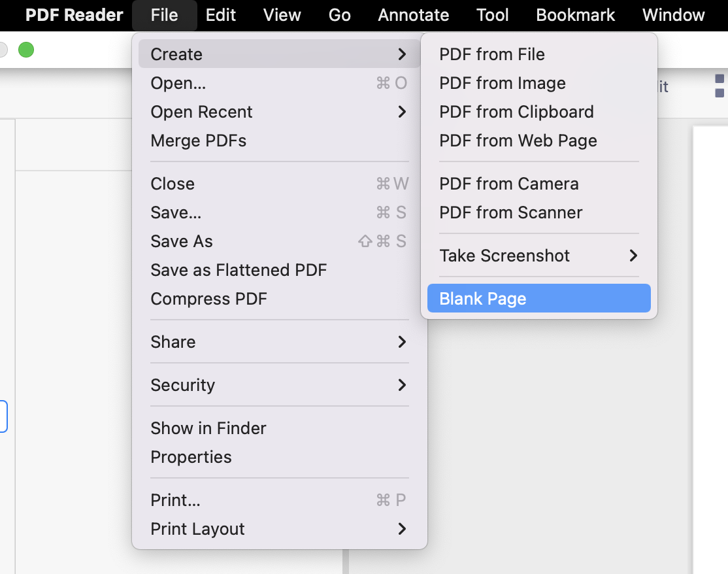The image size is (728, 574).
Task: Select Compress PDF
Action: click(208, 299)
